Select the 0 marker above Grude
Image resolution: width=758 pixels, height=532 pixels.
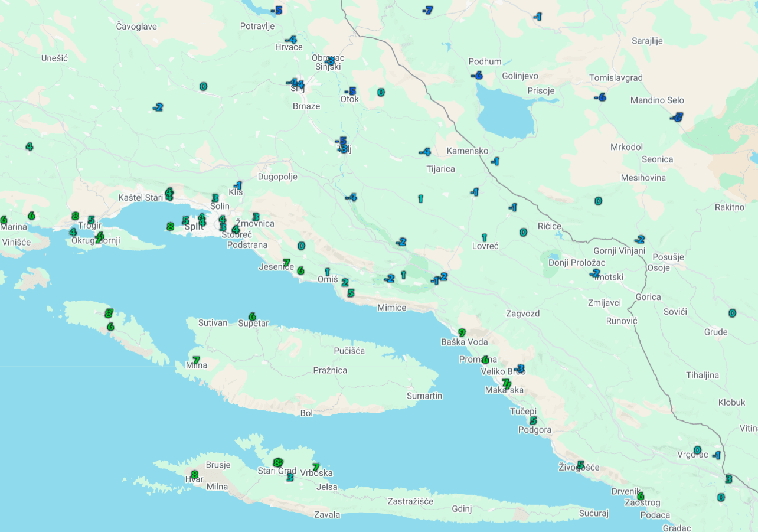(x=732, y=313)
